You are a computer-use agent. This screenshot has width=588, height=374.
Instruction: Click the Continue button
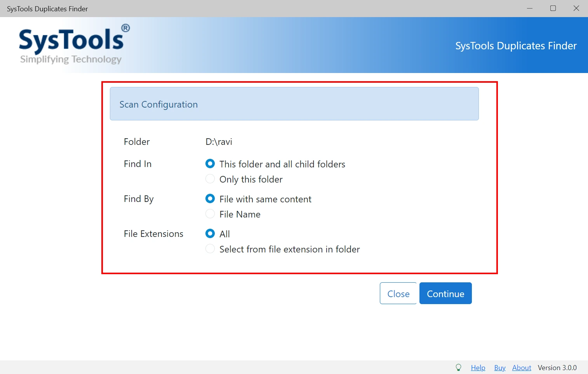pos(445,293)
